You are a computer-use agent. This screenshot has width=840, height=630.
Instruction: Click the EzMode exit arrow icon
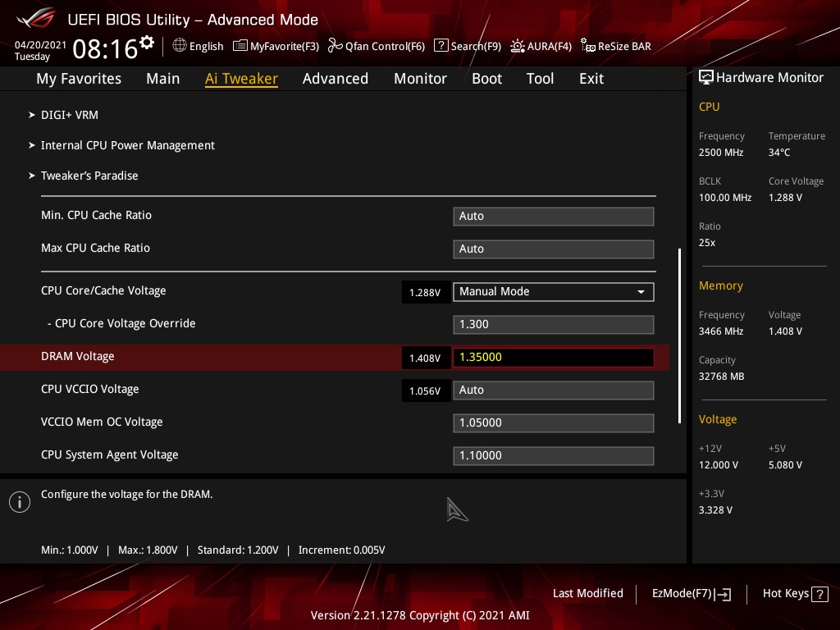pyautogui.click(x=723, y=594)
